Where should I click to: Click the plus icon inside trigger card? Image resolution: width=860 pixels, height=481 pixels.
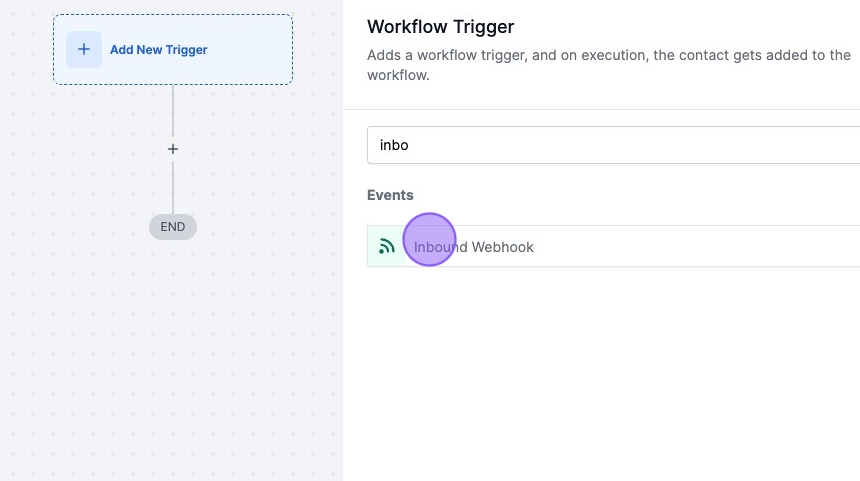click(x=84, y=49)
